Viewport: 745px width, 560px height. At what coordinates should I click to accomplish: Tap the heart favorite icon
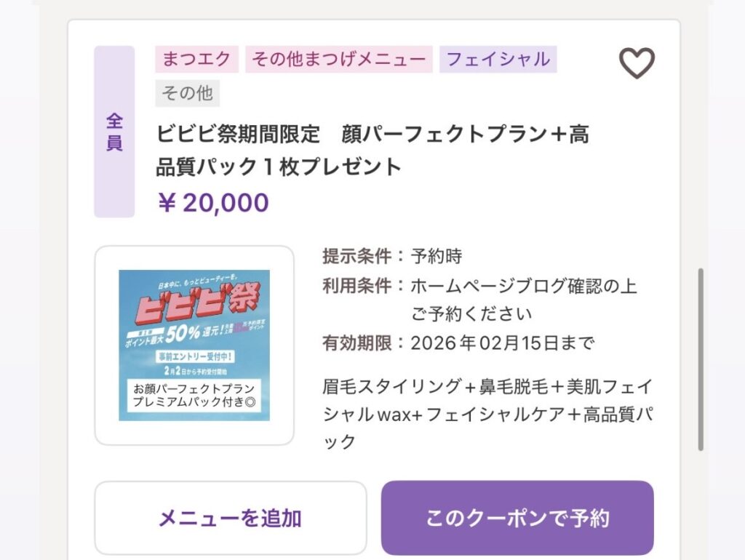pos(637,63)
